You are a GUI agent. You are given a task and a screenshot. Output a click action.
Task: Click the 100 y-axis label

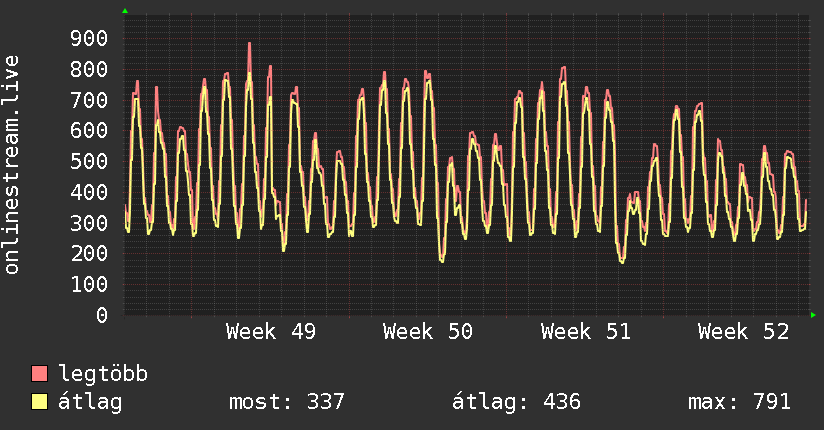tap(89, 284)
